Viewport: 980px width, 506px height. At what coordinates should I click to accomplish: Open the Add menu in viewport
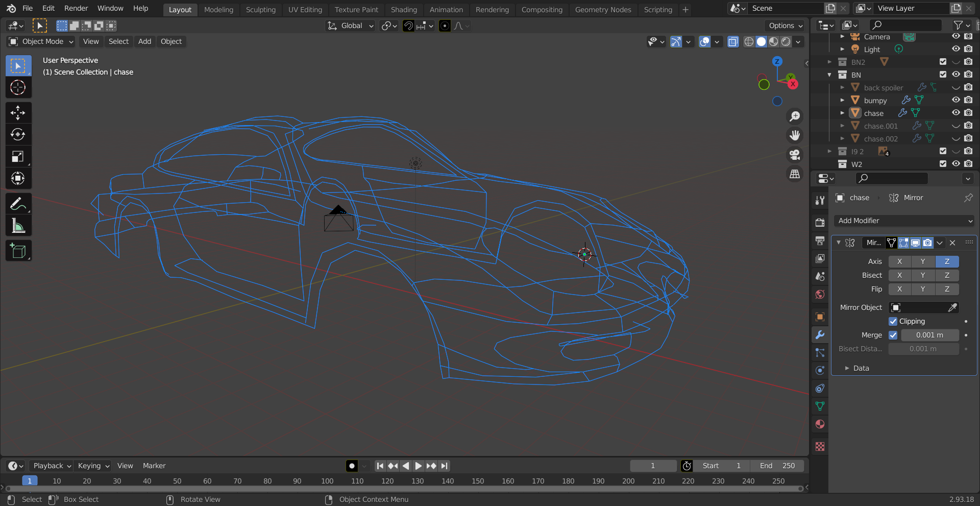pos(144,41)
